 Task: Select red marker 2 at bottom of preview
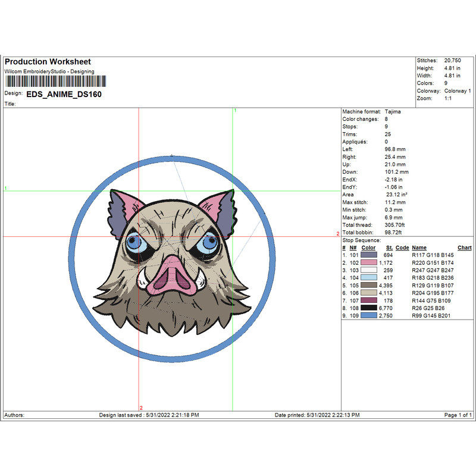(141, 408)
